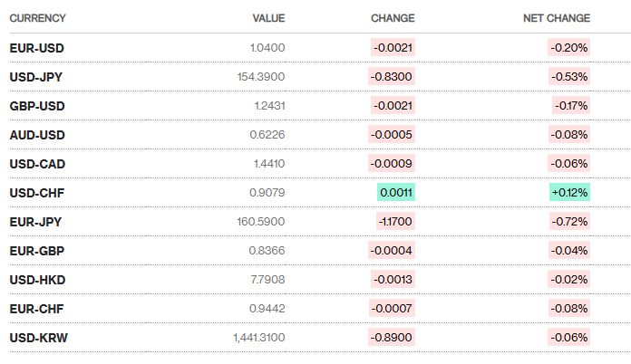
Task: Open the EUR-GBP currency pair
Action: point(36,251)
